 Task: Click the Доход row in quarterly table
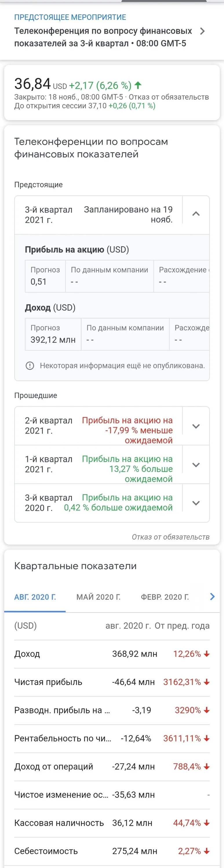click(x=112, y=654)
